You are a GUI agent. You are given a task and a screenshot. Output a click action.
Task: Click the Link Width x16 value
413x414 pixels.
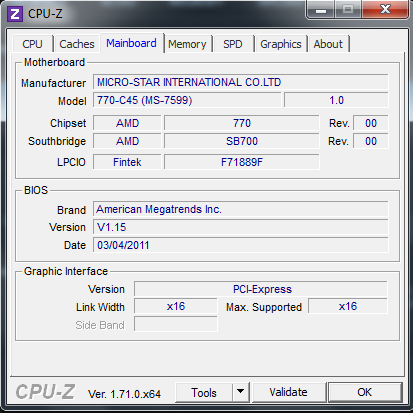point(176,306)
